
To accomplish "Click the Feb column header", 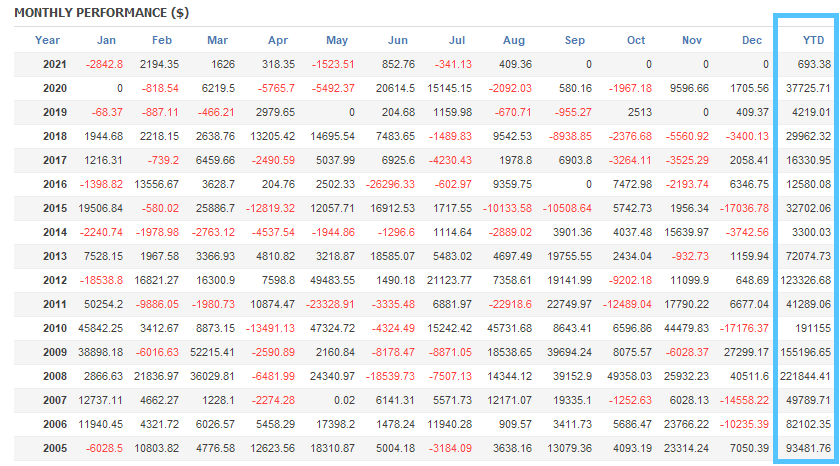I will pos(162,40).
